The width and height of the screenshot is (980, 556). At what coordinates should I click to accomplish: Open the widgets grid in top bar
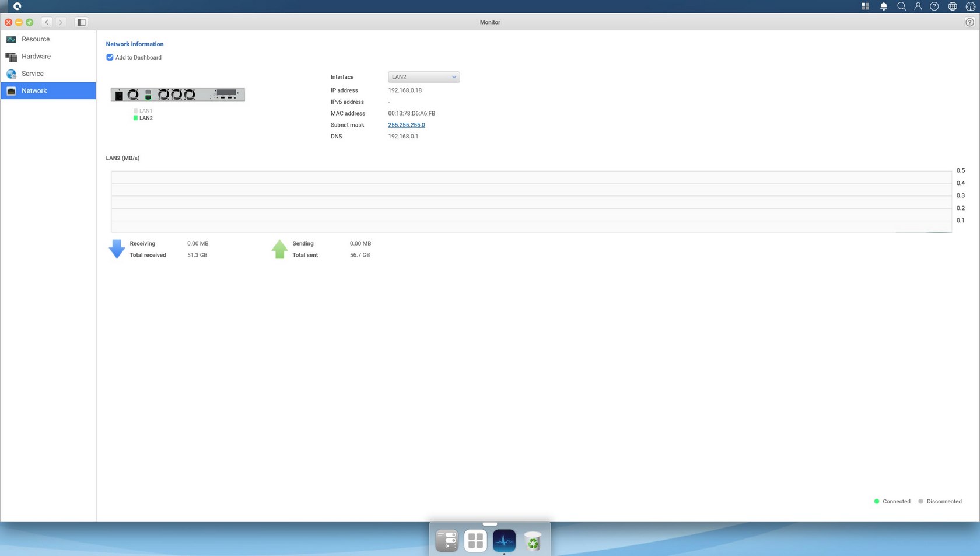(x=866, y=6)
